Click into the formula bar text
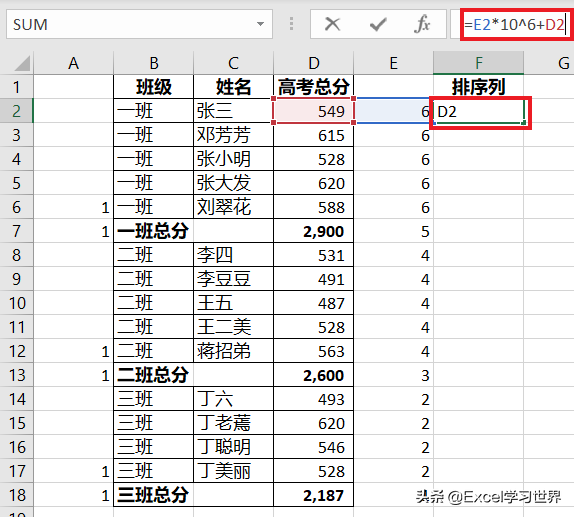 coord(514,25)
